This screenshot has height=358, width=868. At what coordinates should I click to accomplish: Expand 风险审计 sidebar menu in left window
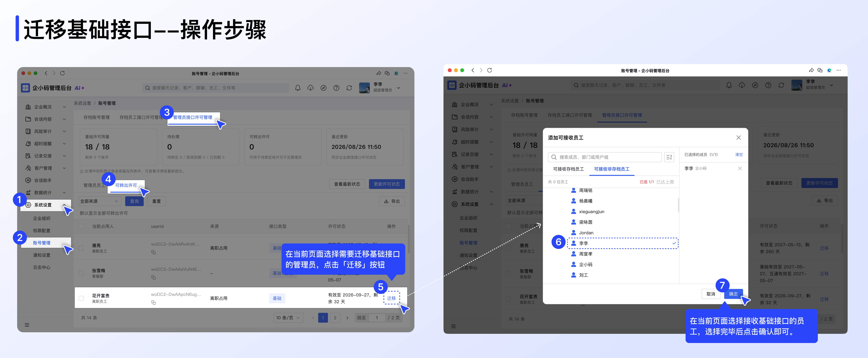[46, 132]
